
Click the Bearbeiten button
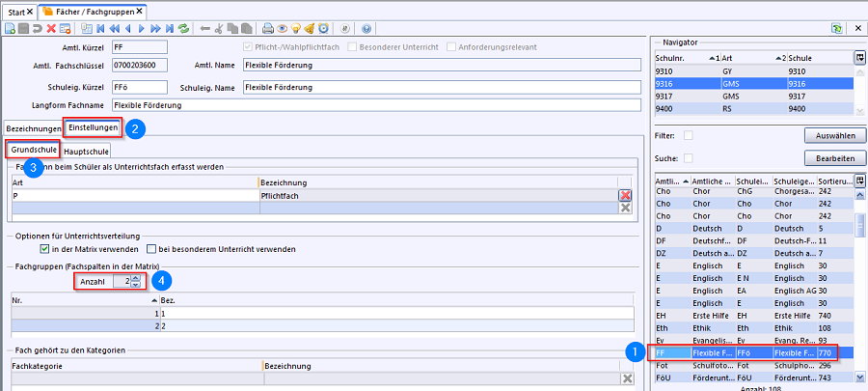[835, 158]
